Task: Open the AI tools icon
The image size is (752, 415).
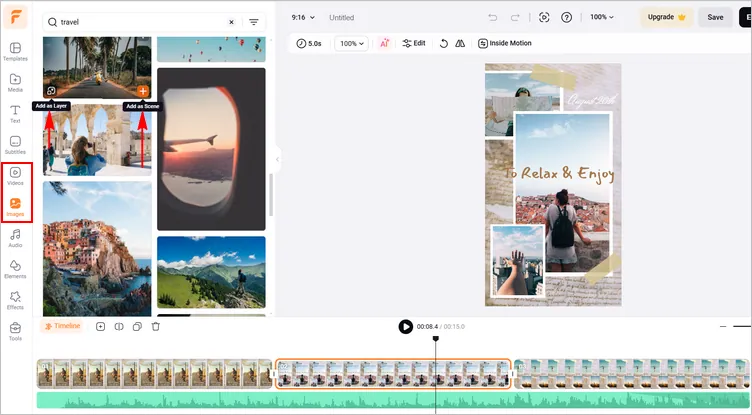Action: [384, 43]
